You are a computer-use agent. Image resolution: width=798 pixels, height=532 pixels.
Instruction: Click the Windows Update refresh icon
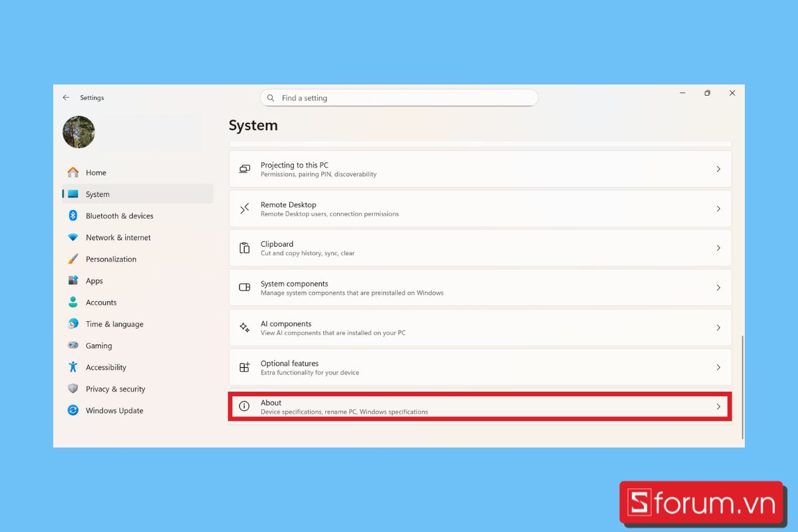73,410
